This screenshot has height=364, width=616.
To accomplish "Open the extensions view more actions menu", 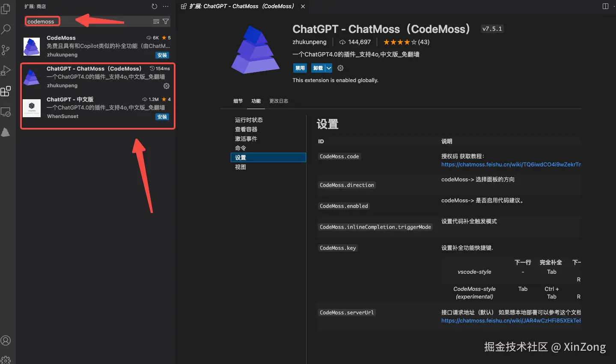I will tap(166, 6).
